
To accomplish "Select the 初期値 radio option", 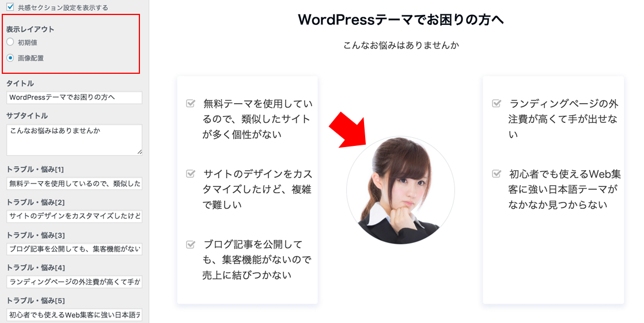I will click(x=10, y=42).
